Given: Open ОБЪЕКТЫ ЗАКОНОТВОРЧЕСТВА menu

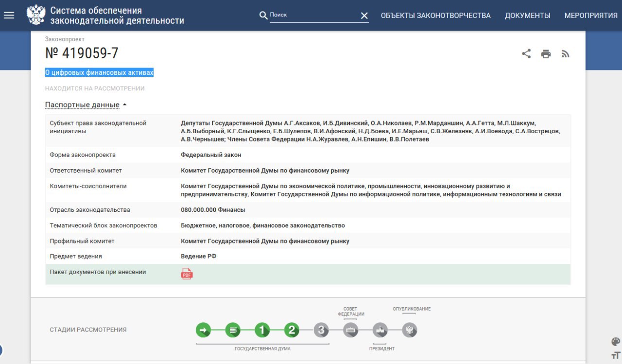Looking at the screenshot, I should pyautogui.click(x=435, y=16).
